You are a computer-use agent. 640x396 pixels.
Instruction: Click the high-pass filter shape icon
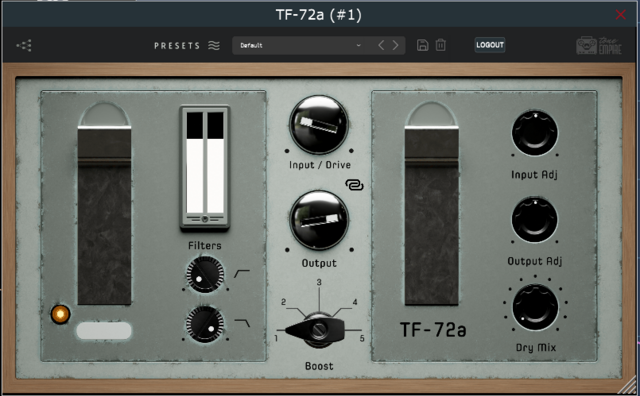click(242, 274)
